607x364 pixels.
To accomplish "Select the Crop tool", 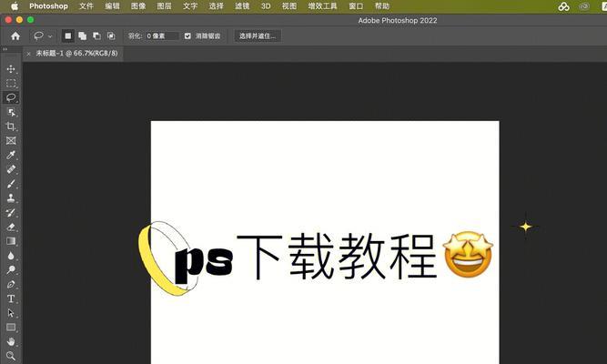I will pos(11,126).
